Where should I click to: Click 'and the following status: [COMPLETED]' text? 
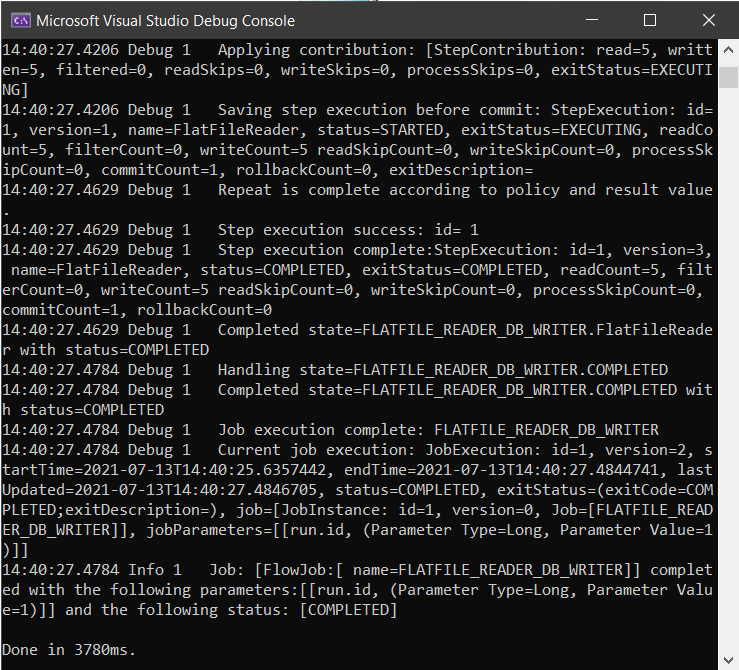[231, 610]
